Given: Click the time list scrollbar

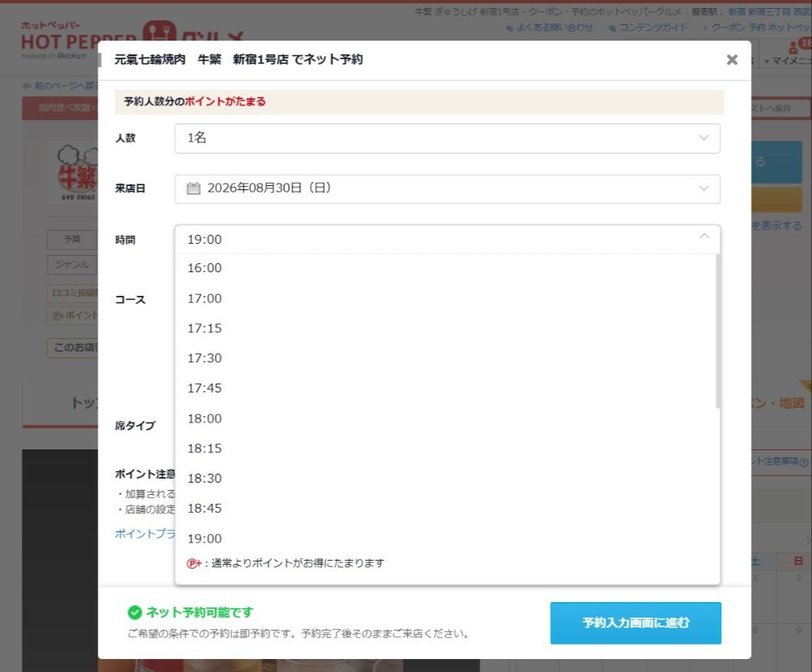Looking at the screenshot, I should (718, 332).
